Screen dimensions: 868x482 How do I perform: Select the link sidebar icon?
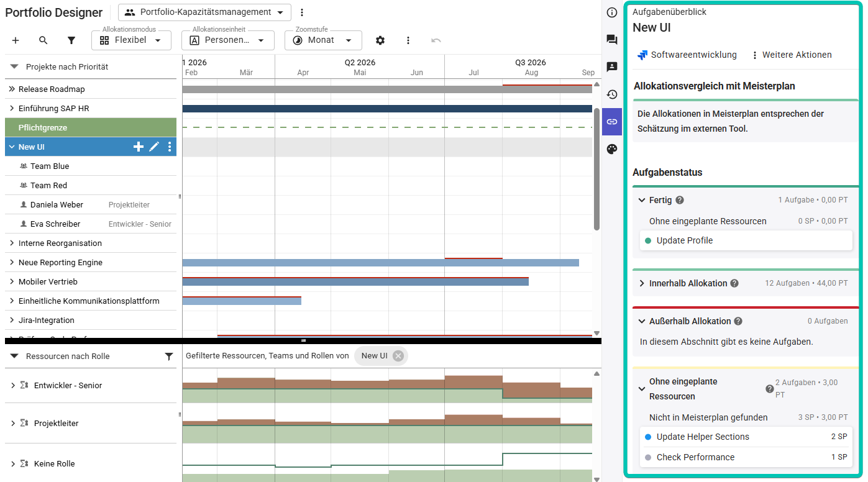click(x=612, y=122)
